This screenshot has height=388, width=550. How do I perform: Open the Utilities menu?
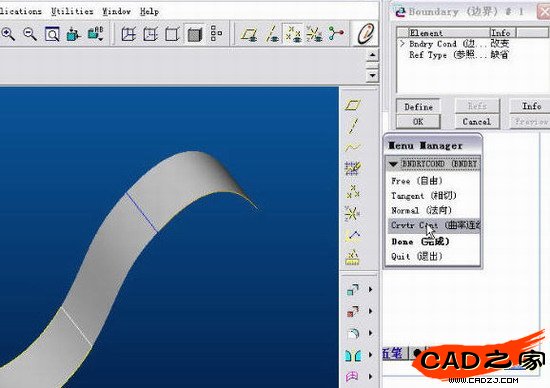point(72,12)
